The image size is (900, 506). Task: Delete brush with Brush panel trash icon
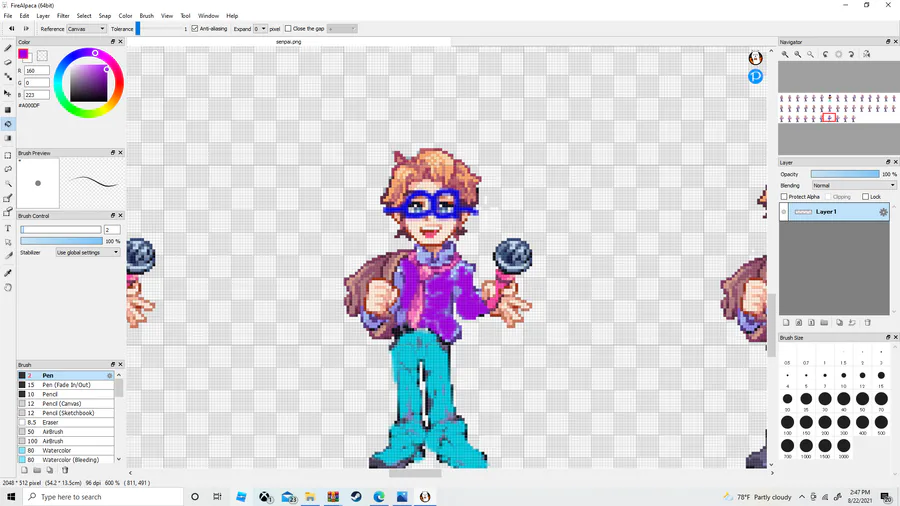coord(65,470)
